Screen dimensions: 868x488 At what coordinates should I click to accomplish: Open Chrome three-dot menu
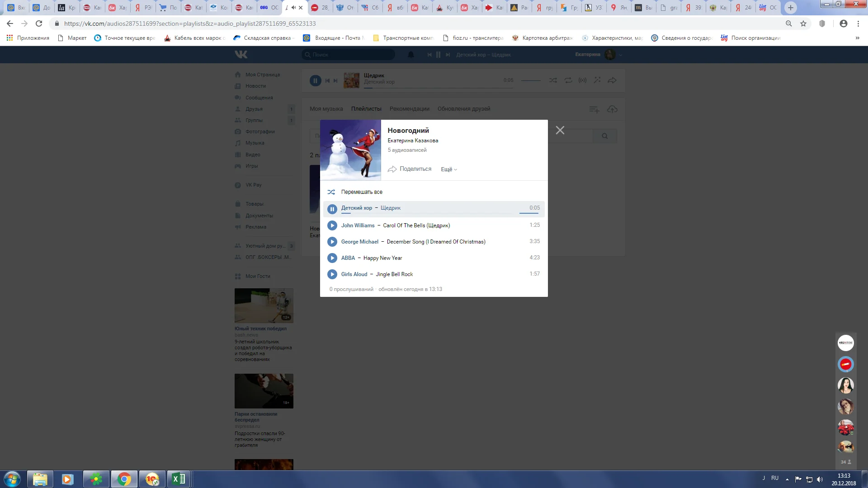[x=858, y=23]
